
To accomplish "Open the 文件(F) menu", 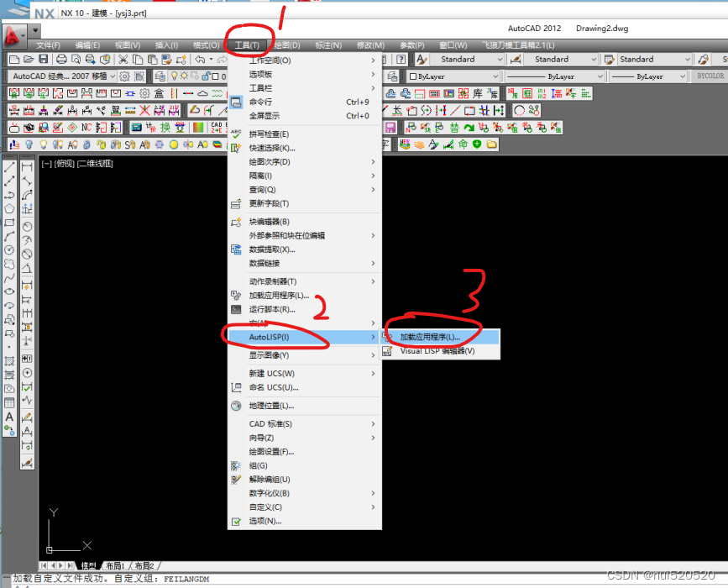I will coord(49,45).
